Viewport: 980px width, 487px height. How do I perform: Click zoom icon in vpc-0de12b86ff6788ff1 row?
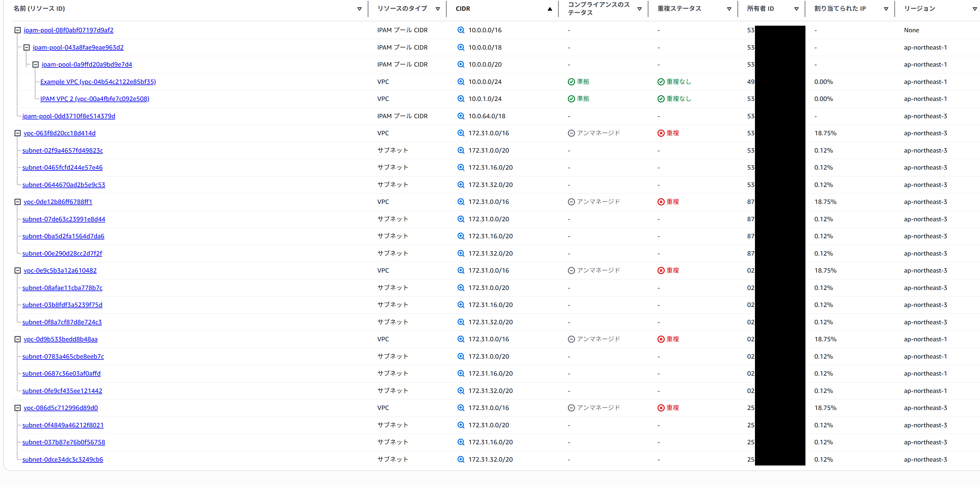[461, 202]
